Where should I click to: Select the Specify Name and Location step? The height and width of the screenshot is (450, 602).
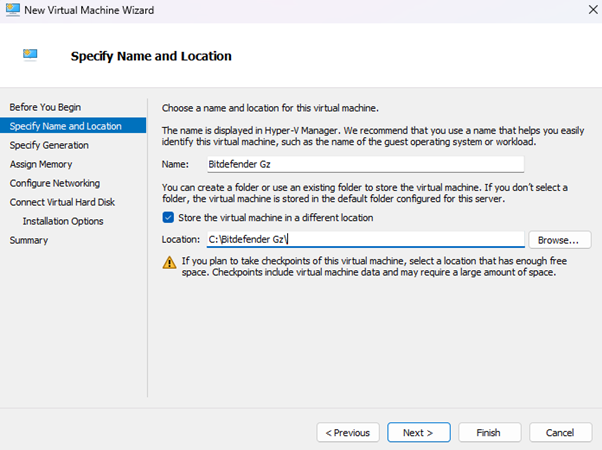tap(65, 126)
